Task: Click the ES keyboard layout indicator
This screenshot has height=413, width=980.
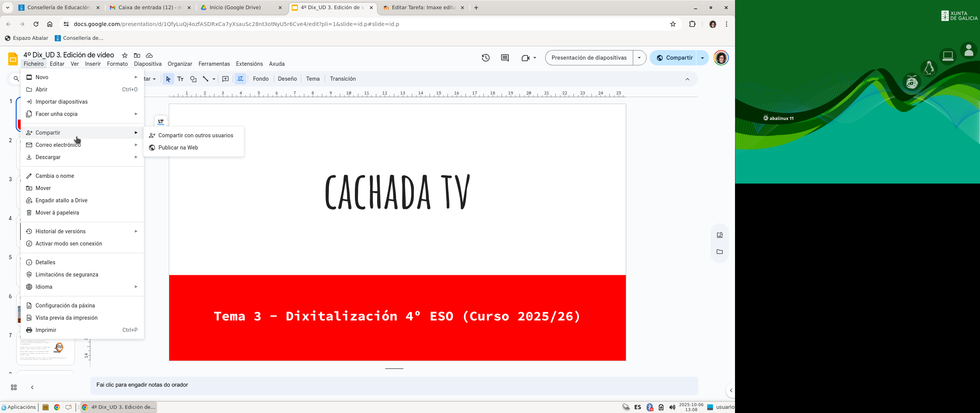Action: 637,407
